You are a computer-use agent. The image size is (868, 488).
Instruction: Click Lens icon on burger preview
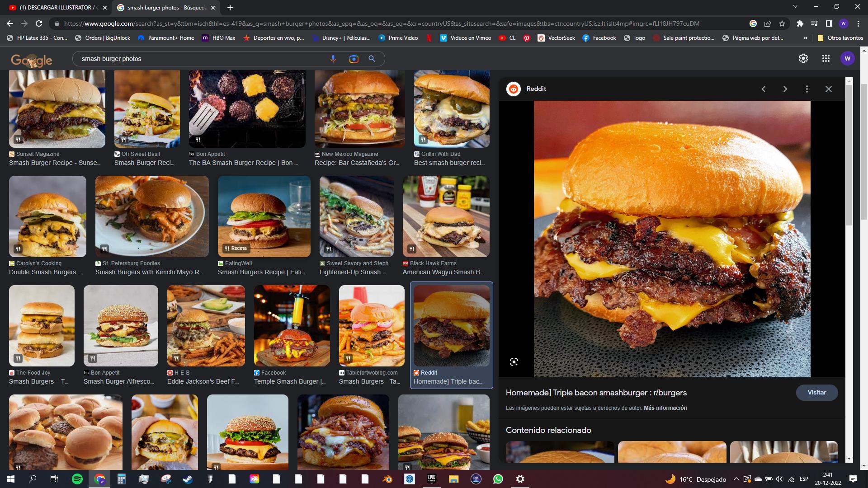514,362
